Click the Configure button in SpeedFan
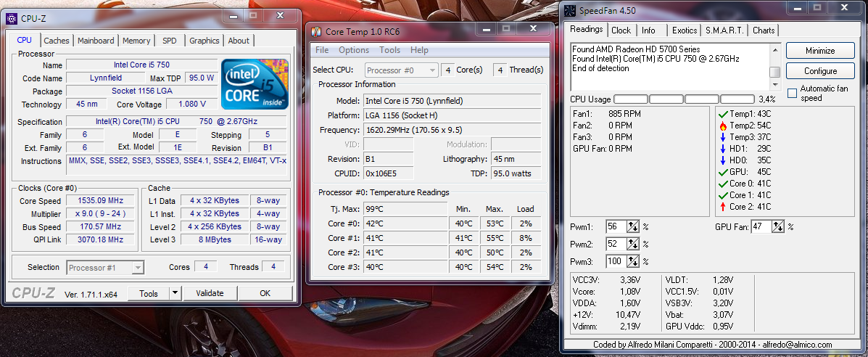This screenshot has width=868, height=357. coord(820,71)
